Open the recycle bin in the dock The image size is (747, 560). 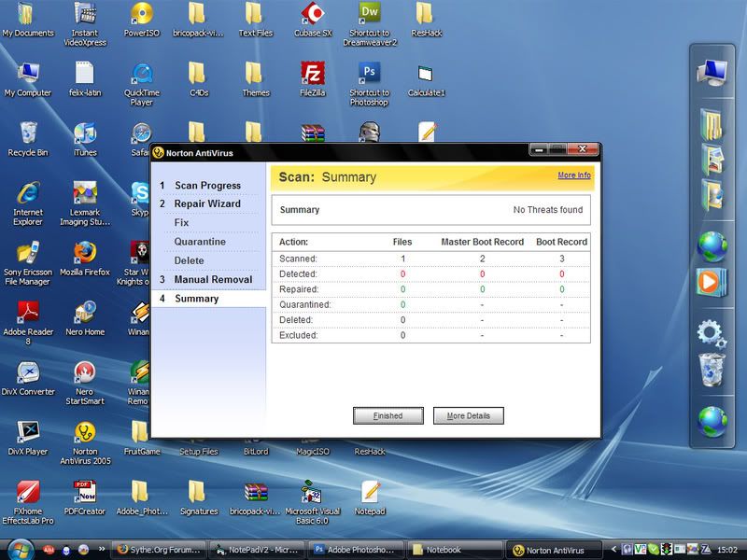tap(712, 370)
